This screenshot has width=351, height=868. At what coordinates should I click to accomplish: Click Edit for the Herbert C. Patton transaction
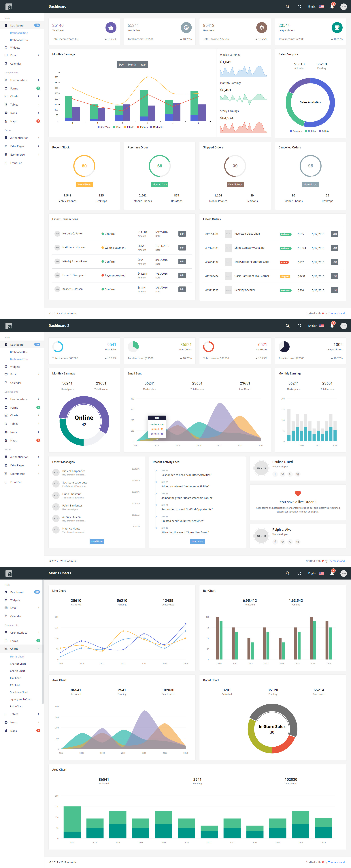click(x=182, y=234)
